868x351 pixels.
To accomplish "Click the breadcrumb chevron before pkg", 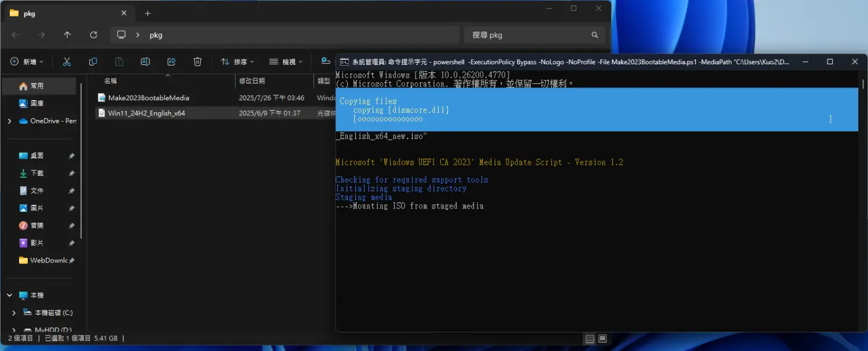I will [138, 35].
